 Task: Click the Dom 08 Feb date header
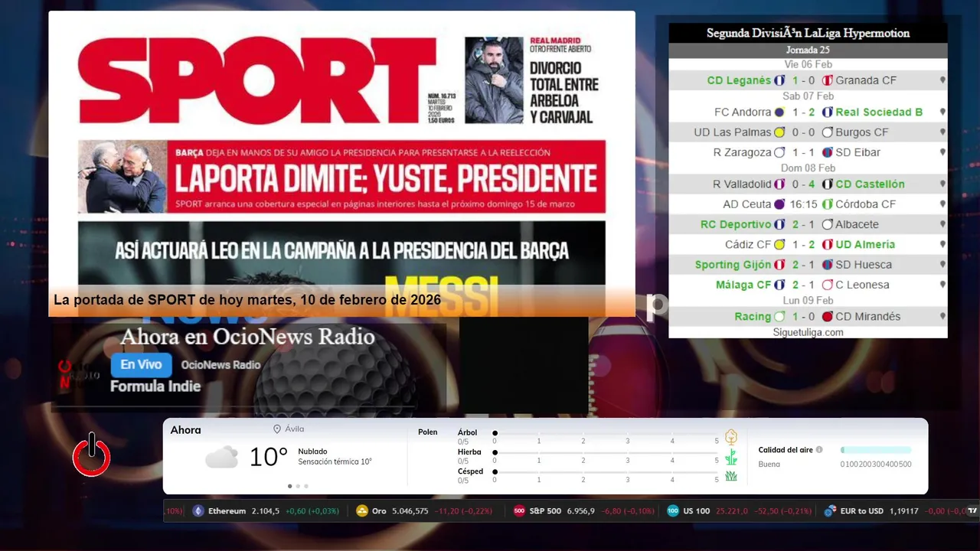808,168
